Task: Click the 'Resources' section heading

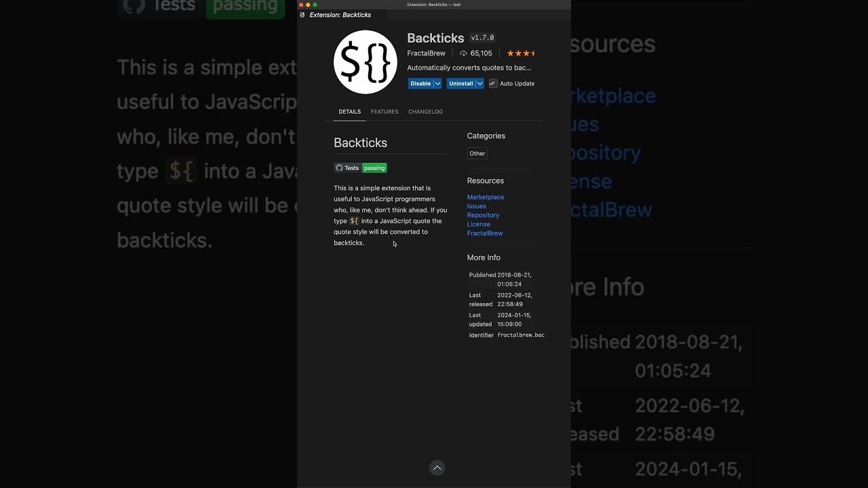Action: coord(486,181)
